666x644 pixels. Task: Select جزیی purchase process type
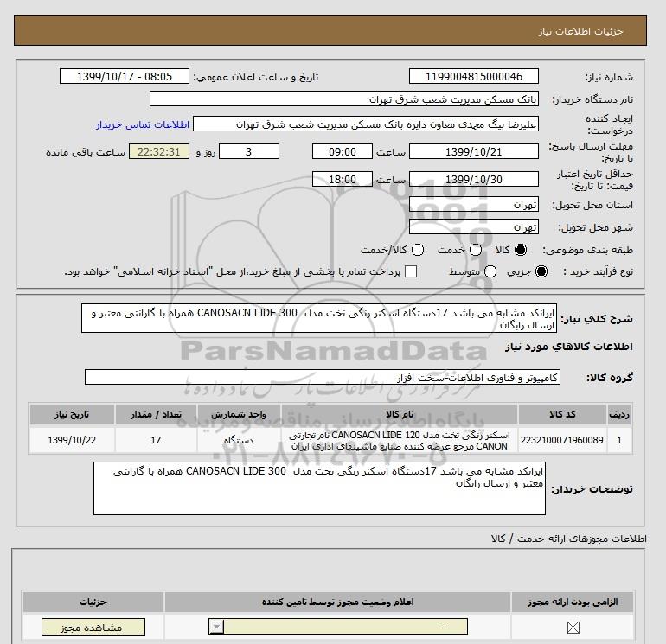point(542,271)
